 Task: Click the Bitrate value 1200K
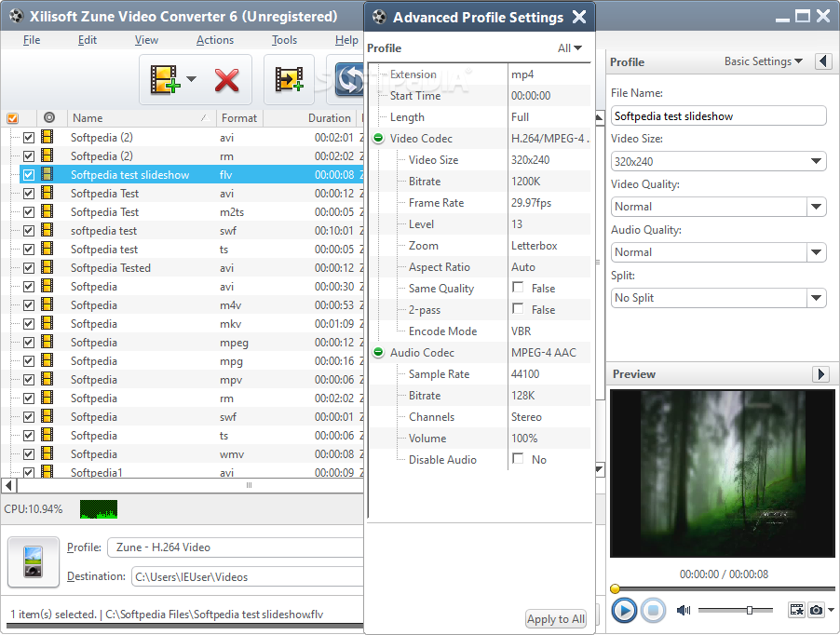click(525, 181)
